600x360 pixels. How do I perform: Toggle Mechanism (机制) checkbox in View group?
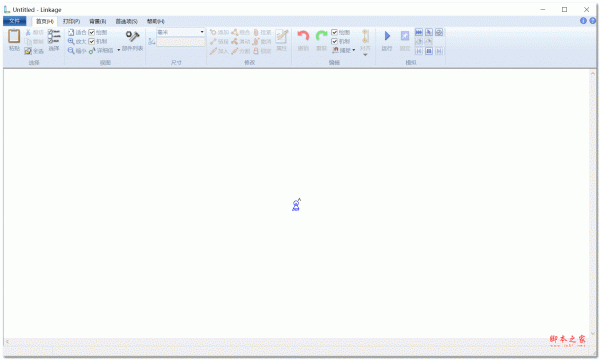pyautogui.click(x=92, y=41)
